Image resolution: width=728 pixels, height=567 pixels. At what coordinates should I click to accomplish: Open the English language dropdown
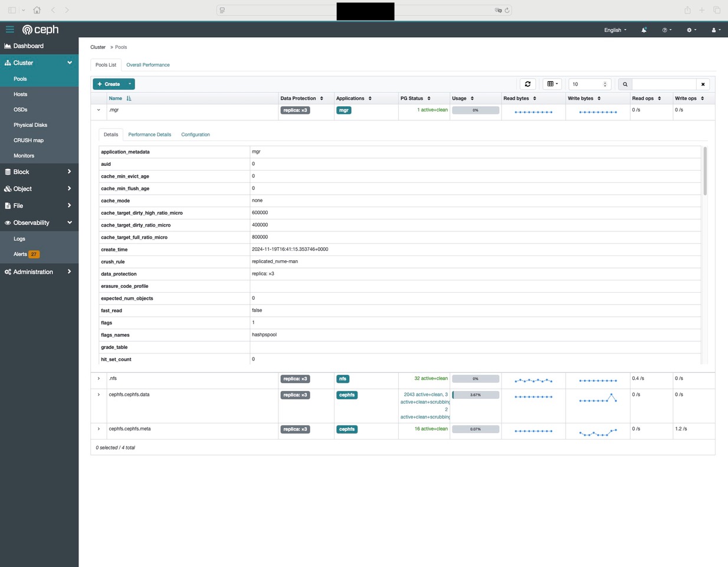[x=615, y=30]
